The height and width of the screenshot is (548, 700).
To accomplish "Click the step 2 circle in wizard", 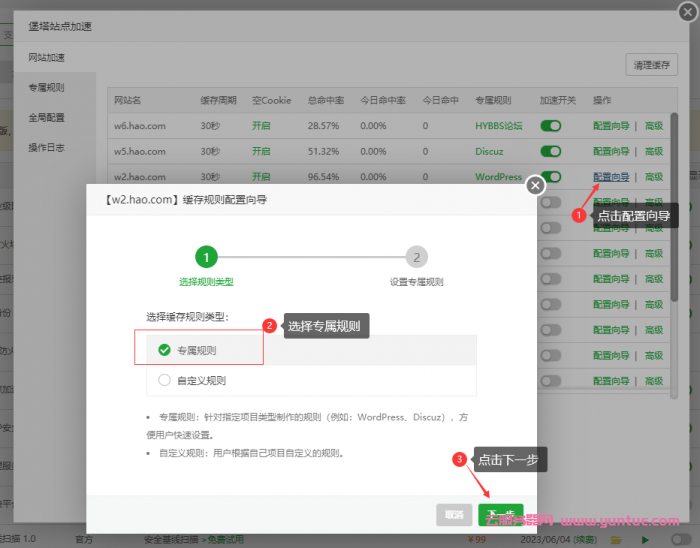I will click(x=416, y=257).
